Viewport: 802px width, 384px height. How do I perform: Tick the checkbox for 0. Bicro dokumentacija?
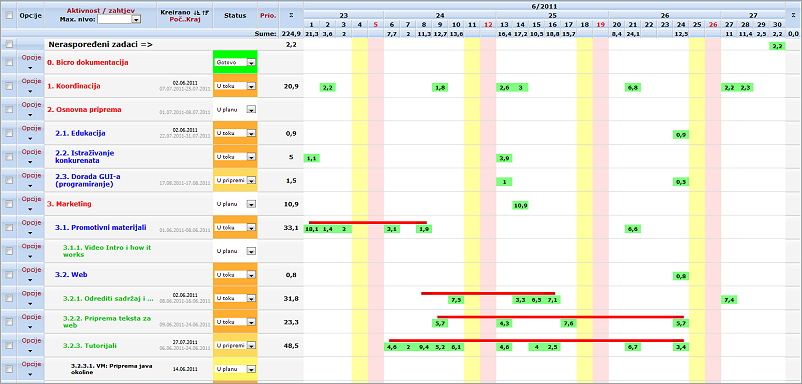pos(8,62)
